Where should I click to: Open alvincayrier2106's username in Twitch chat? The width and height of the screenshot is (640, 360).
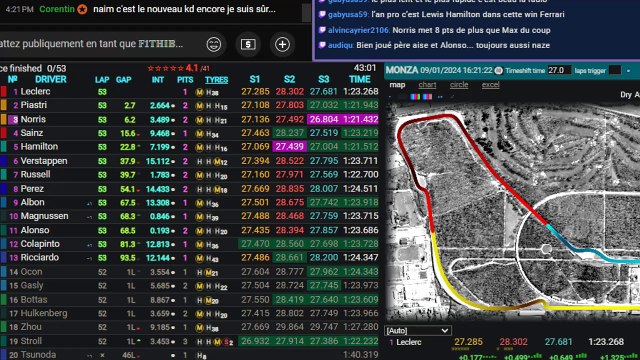(358, 30)
